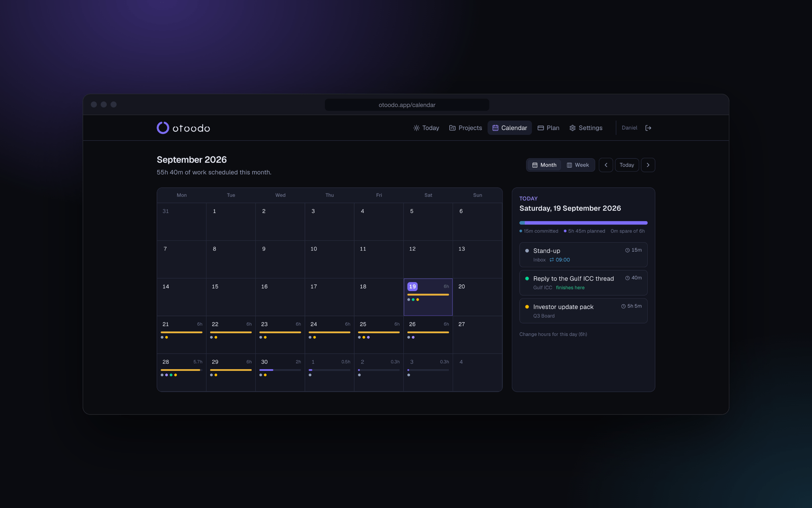The width and height of the screenshot is (812, 508).
Task: Open the Today nav item
Action: pyautogui.click(x=426, y=128)
